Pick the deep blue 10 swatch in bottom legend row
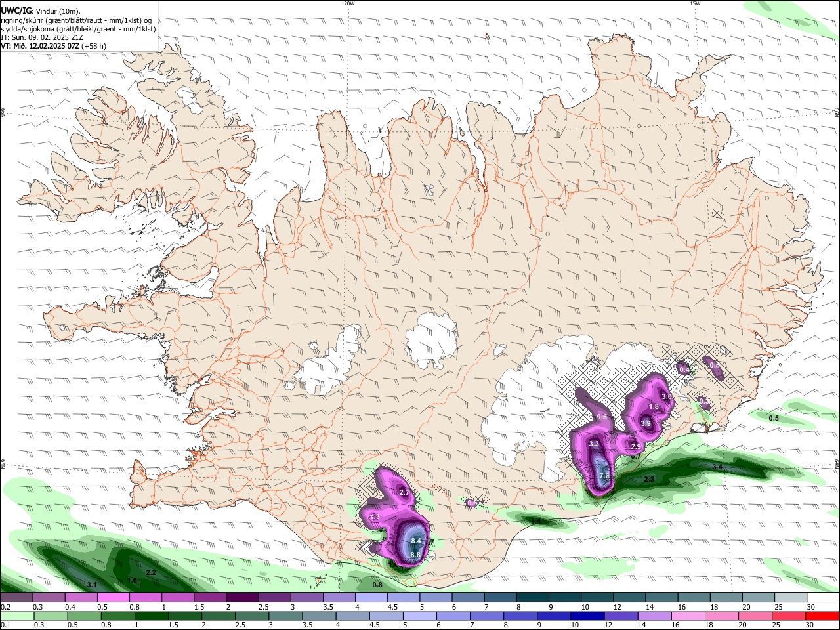This screenshot has width=840, height=630. tap(587, 616)
